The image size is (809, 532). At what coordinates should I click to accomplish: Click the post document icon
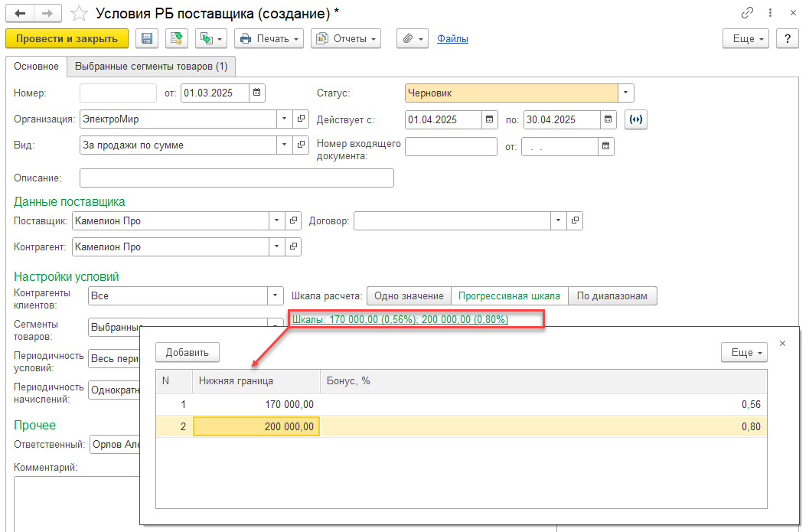(x=178, y=38)
